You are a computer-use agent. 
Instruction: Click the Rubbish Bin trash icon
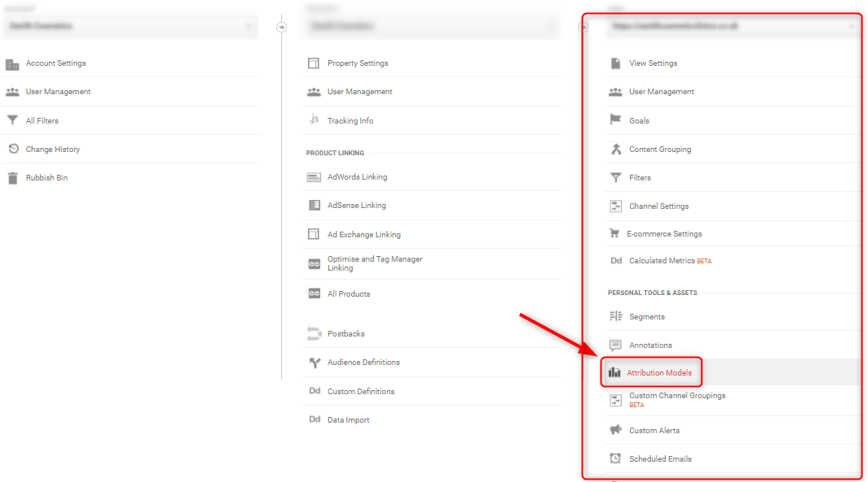(13, 178)
